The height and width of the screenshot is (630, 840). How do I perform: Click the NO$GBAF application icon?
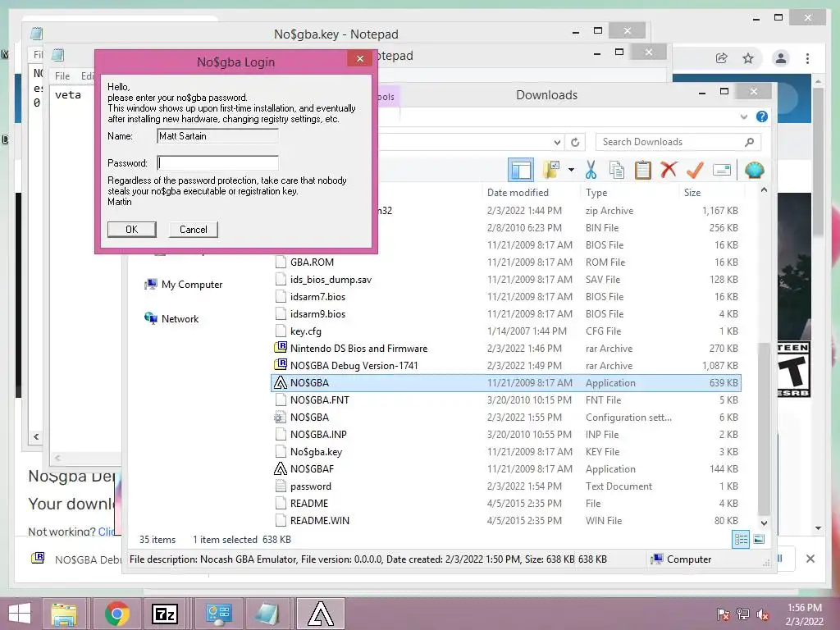281,468
